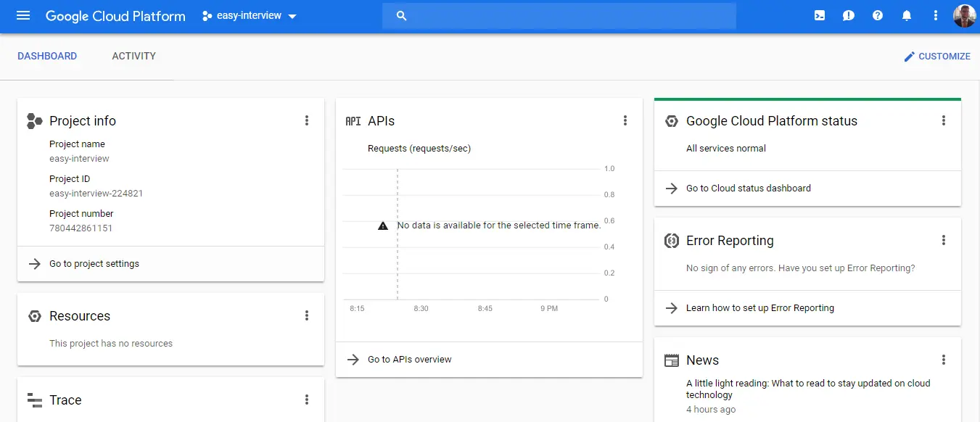The height and width of the screenshot is (422, 980).
Task: Click the 'No sign of any errors' message
Action: coord(801,268)
